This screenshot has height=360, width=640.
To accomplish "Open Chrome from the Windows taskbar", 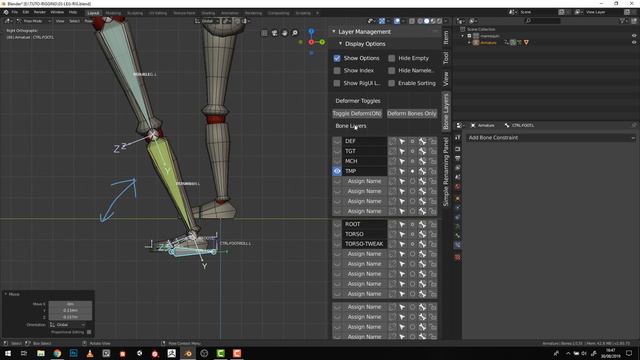I will tap(57, 353).
